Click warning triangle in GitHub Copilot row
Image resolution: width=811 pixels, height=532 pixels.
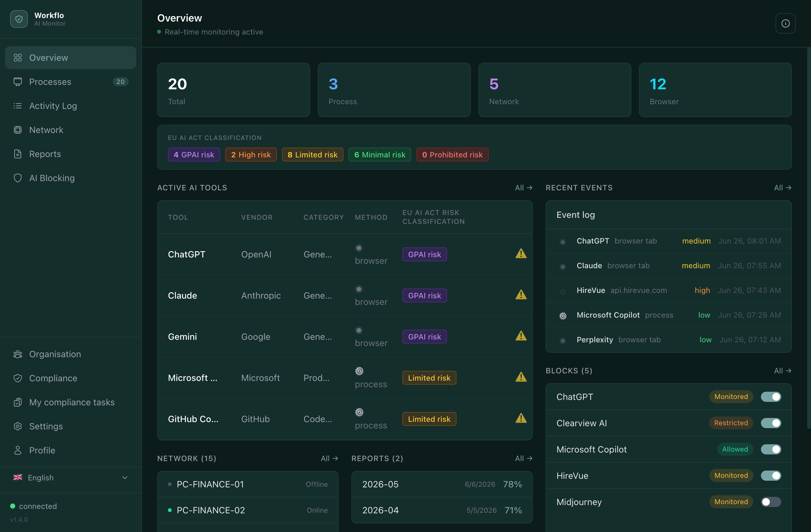(521, 418)
